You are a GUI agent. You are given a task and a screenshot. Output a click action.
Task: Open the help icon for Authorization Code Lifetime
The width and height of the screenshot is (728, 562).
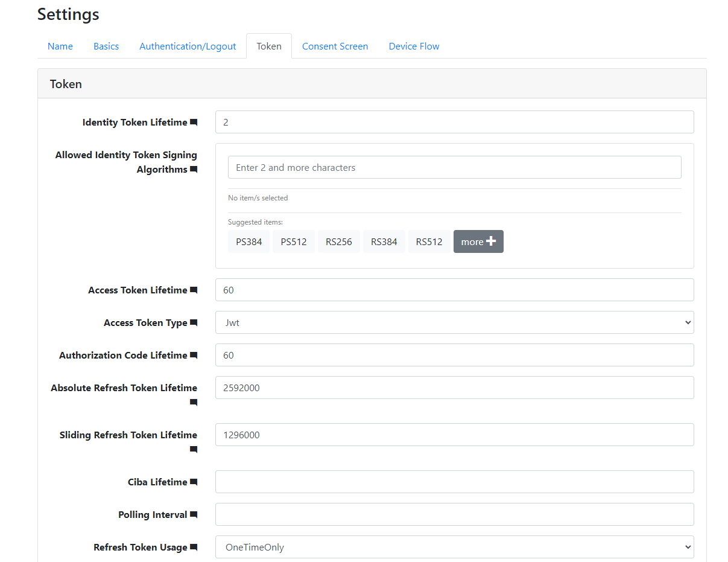tap(194, 355)
